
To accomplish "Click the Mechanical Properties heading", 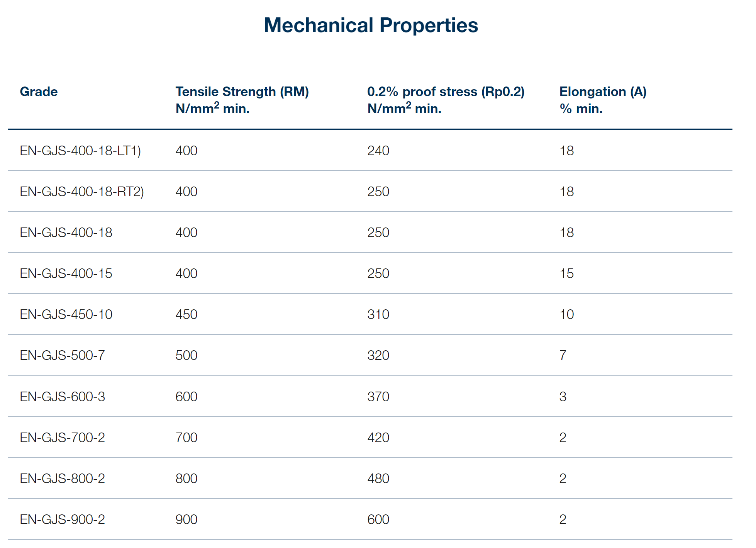I will pos(371,25).
